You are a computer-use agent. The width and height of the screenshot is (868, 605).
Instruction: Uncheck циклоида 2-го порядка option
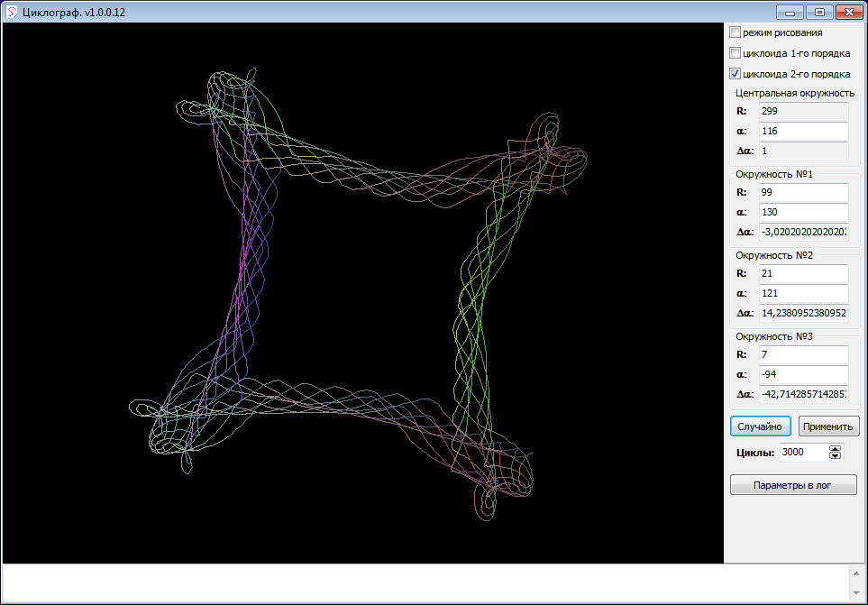[735, 73]
